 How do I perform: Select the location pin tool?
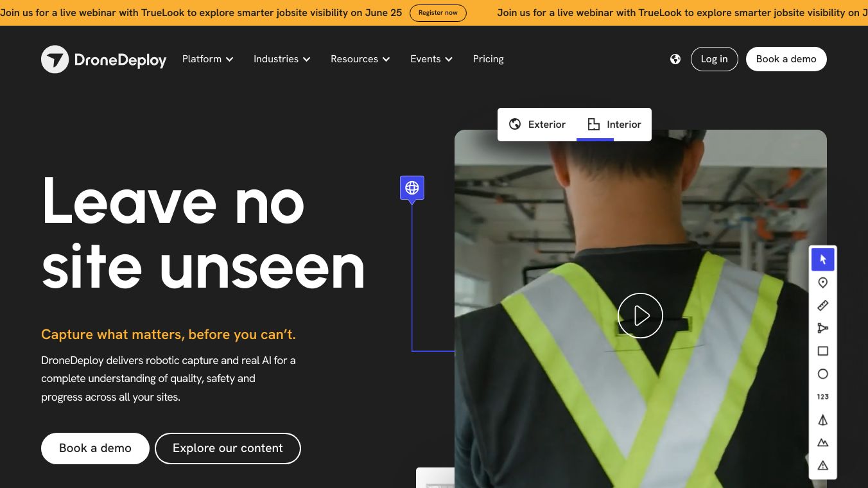[x=823, y=283]
